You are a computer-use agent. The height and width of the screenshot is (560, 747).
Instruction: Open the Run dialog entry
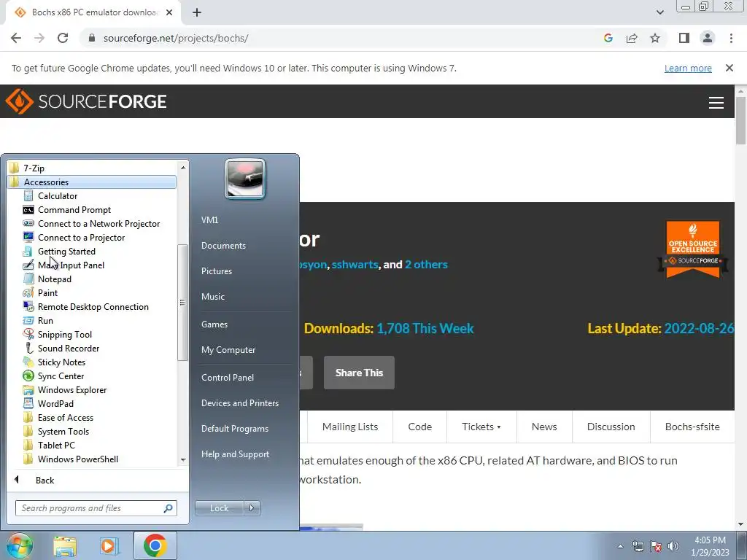[45, 320]
